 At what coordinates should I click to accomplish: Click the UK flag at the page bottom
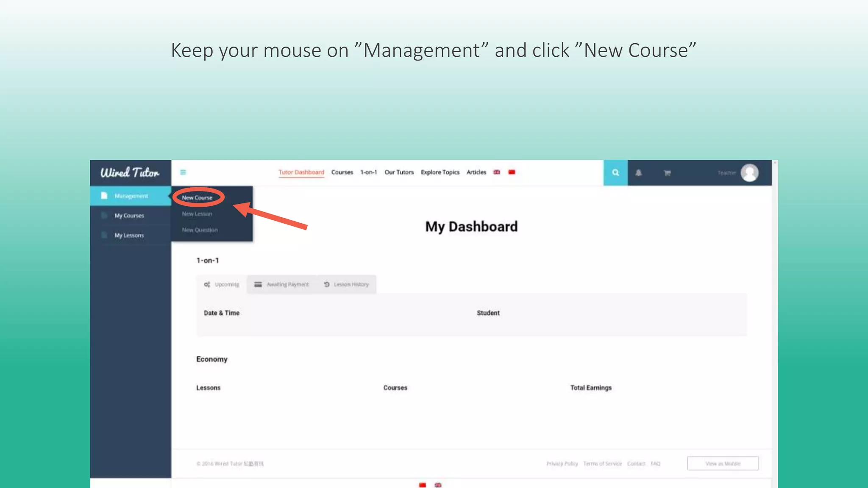[438, 485]
